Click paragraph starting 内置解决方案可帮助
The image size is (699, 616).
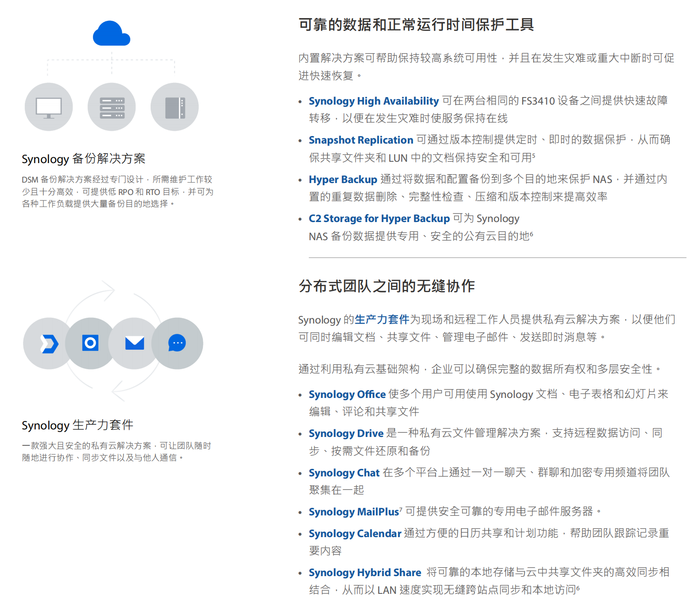(x=486, y=67)
